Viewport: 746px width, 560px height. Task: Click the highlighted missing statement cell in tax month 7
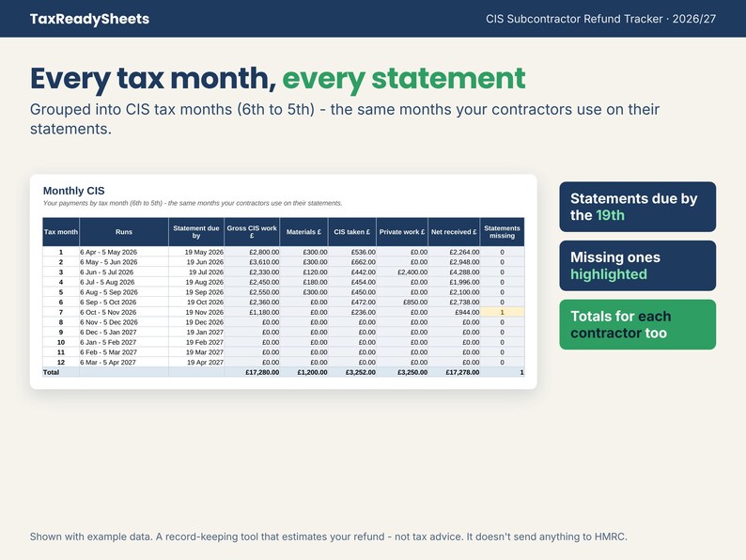point(502,312)
